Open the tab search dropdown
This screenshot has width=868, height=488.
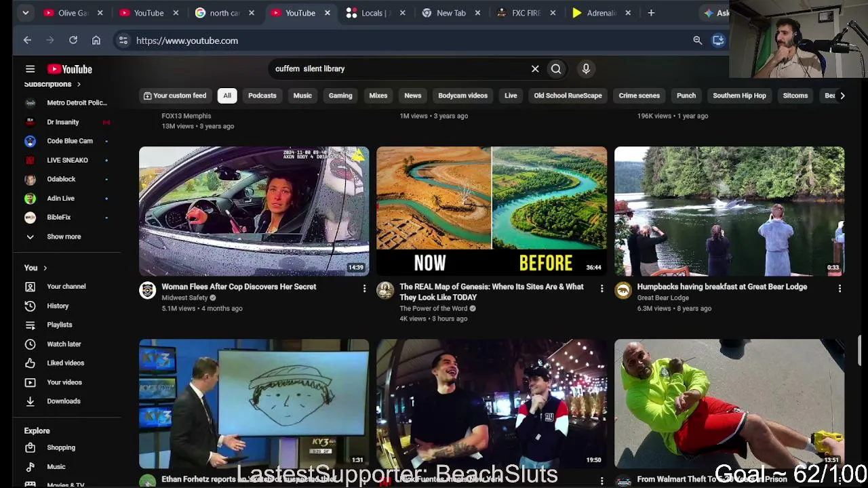pyautogui.click(x=25, y=13)
